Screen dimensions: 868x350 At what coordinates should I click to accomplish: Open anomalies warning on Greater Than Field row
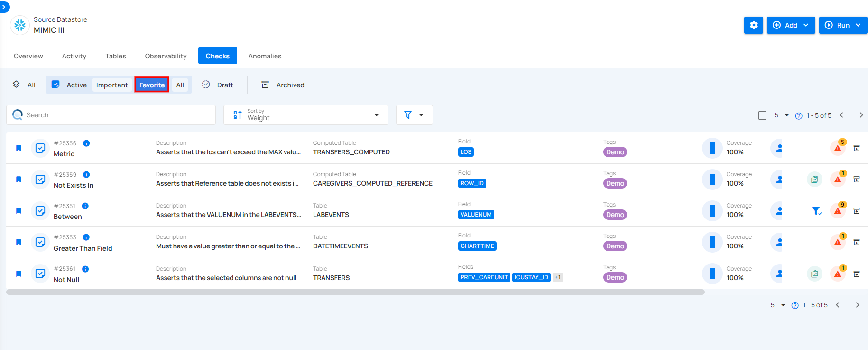click(x=838, y=242)
